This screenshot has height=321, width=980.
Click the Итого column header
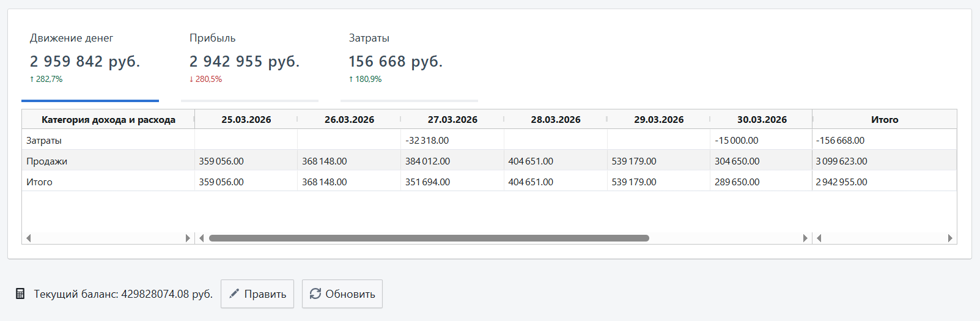point(884,120)
